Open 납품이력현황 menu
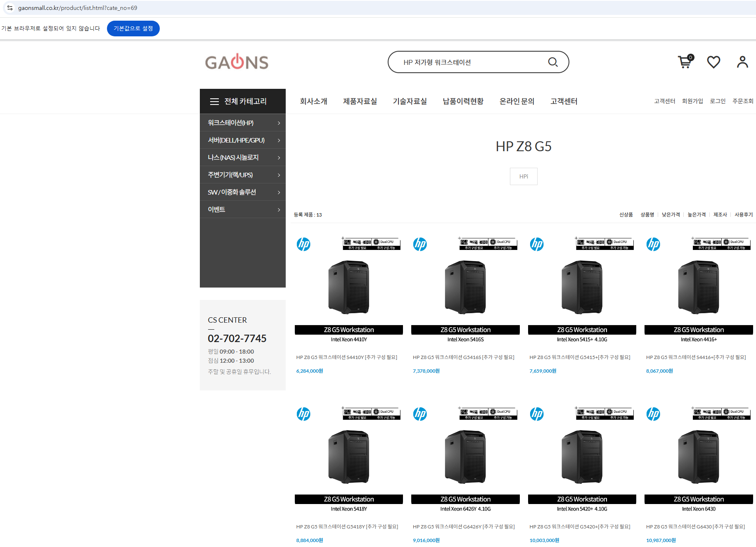 pos(463,101)
